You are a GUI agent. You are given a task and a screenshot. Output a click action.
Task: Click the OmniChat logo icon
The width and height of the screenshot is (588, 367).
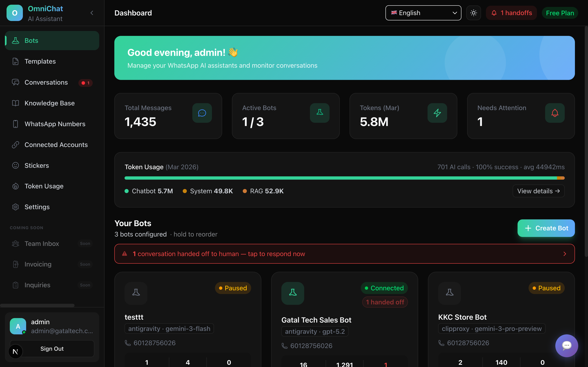point(14,13)
